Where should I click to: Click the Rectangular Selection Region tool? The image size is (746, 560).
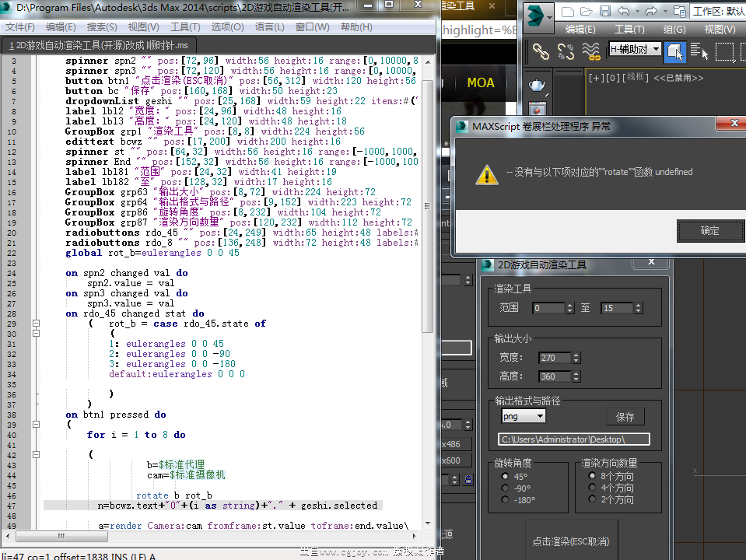(724, 51)
